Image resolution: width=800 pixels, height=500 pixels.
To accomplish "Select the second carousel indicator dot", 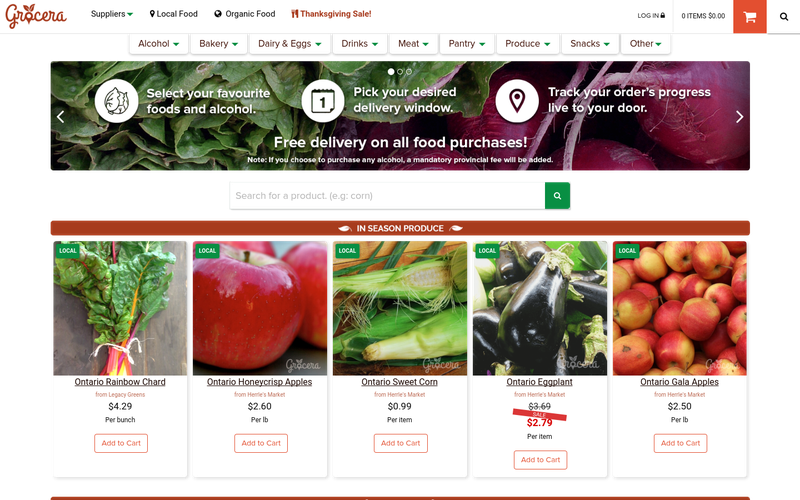I will (x=400, y=72).
